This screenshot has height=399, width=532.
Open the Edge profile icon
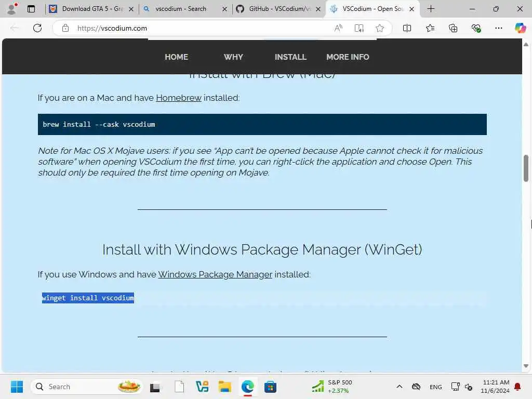coord(12,8)
